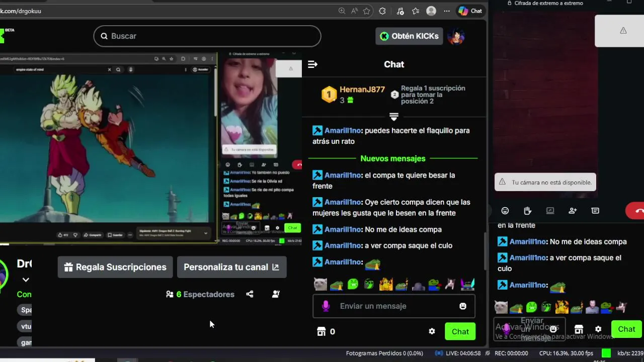Click the green bitrate indicator square
This screenshot has width=644, height=362.
pos(606,353)
